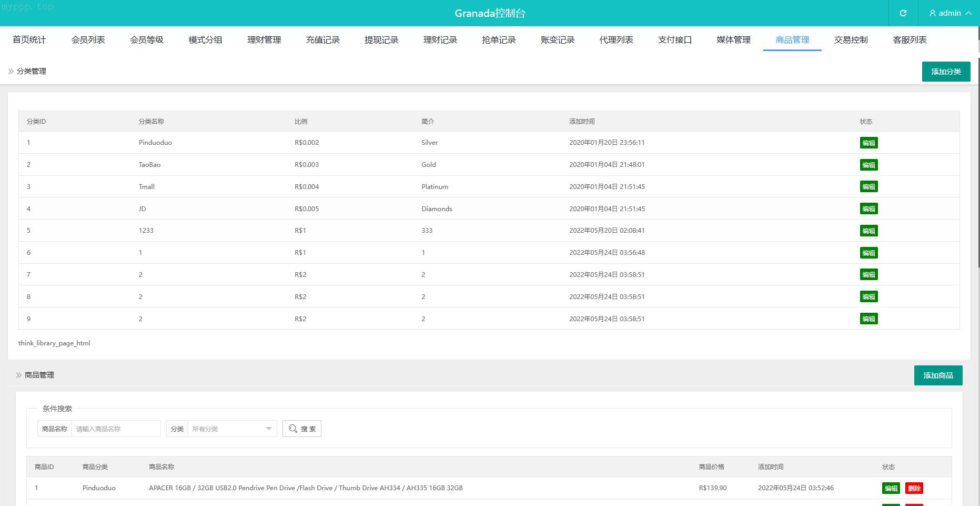Expand the 所有分类 category dropdown
The height and width of the screenshot is (506, 980).
point(232,429)
